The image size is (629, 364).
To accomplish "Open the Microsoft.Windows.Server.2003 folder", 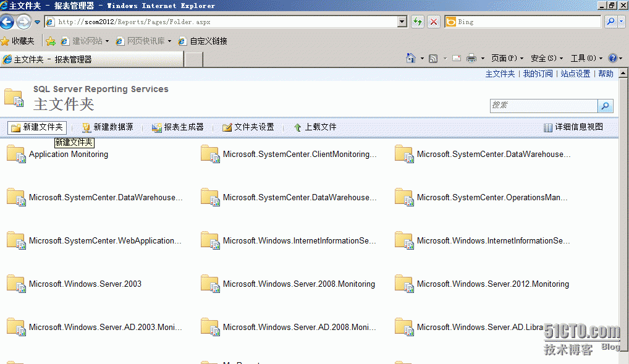I will pyautogui.click(x=85, y=284).
